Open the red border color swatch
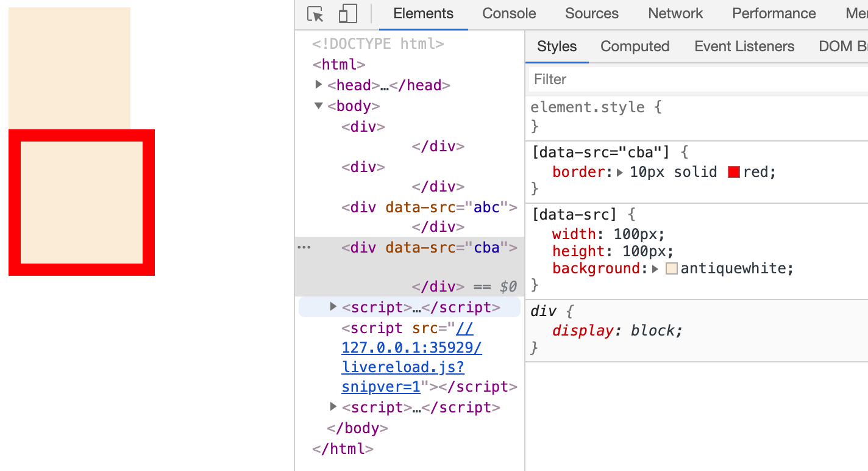868x471 pixels. [x=734, y=172]
